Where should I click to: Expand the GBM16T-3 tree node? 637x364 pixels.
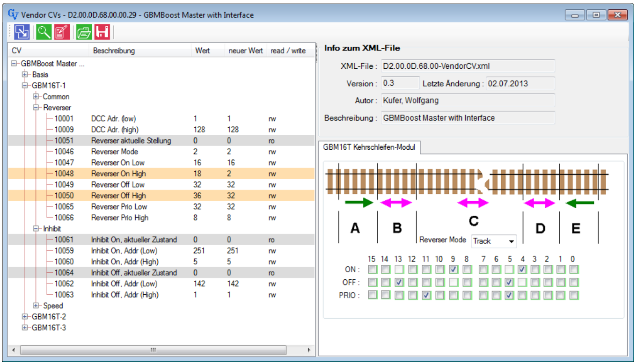[25, 328]
